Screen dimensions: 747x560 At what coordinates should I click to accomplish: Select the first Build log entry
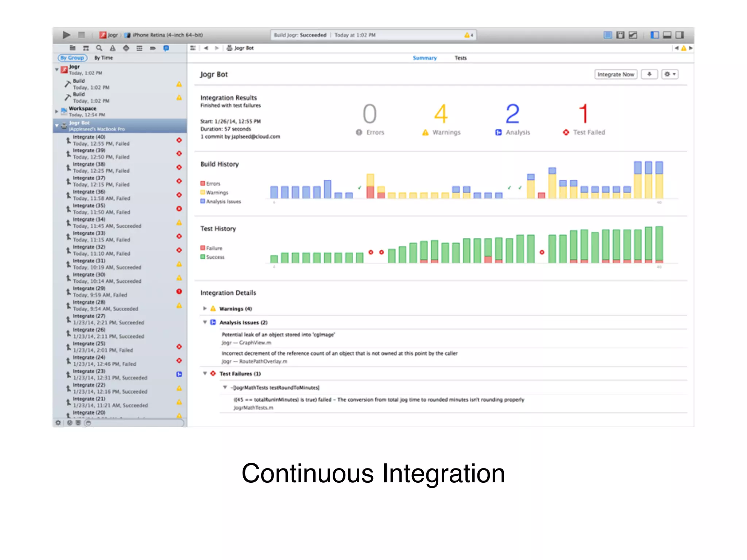120,84
